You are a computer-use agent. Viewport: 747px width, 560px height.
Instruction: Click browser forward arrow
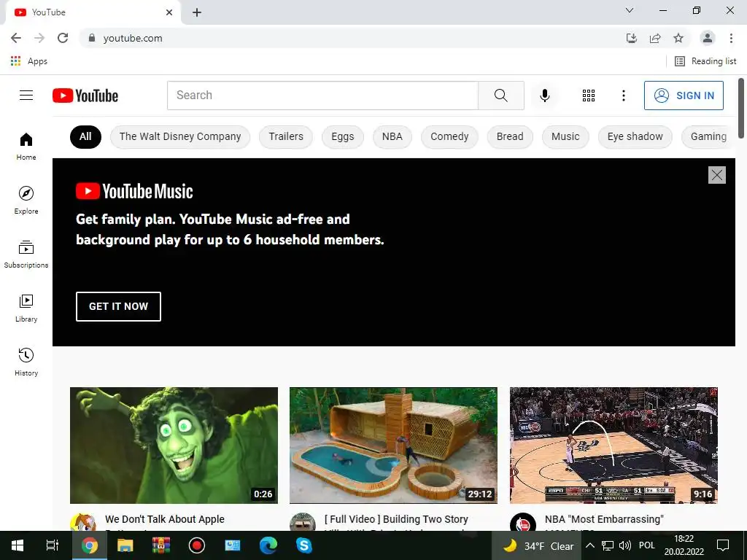tap(39, 38)
